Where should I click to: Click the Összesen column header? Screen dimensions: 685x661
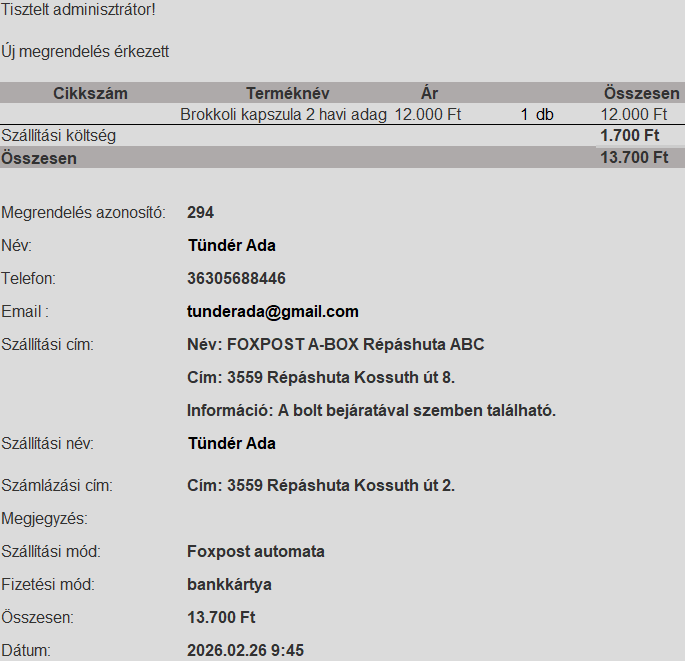click(641, 93)
